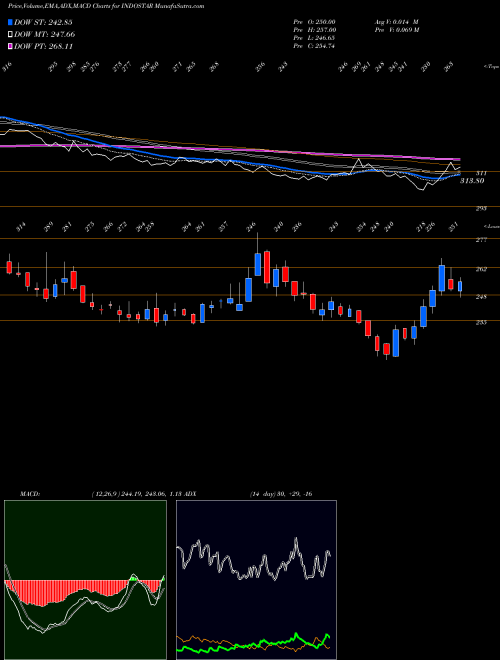The height and width of the screenshot is (660, 500).
Task: Click the 313.80 price label
Action: (472, 181)
